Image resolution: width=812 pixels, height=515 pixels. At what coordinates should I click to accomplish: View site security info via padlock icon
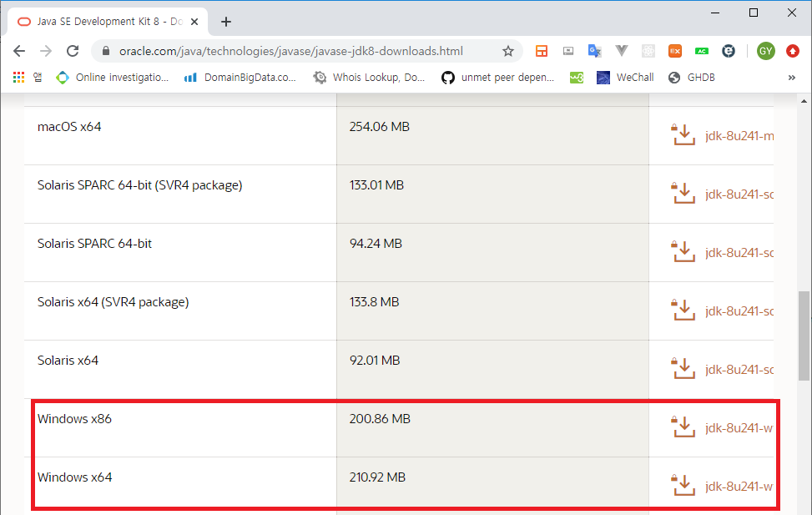tap(106, 51)
